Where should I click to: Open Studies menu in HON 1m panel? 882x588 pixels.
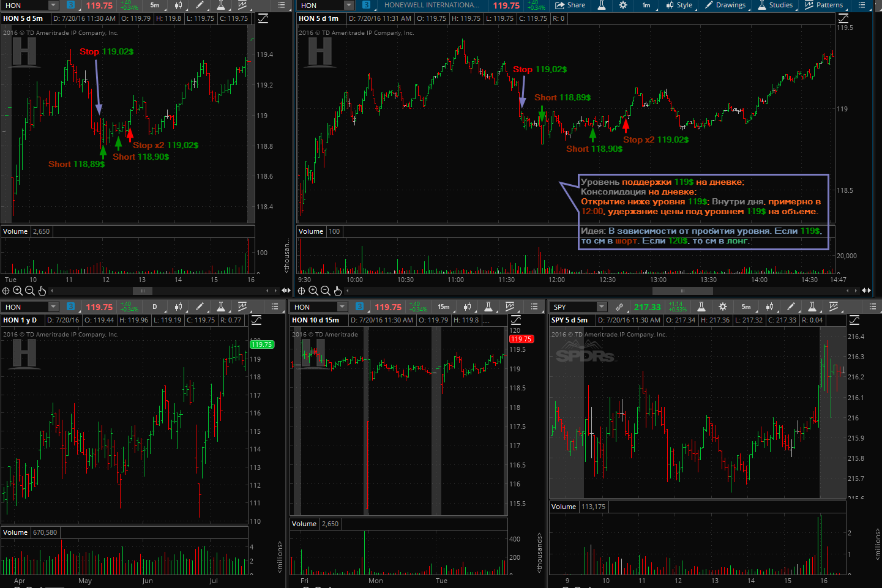pyautogui.click(x=775, y=5)
